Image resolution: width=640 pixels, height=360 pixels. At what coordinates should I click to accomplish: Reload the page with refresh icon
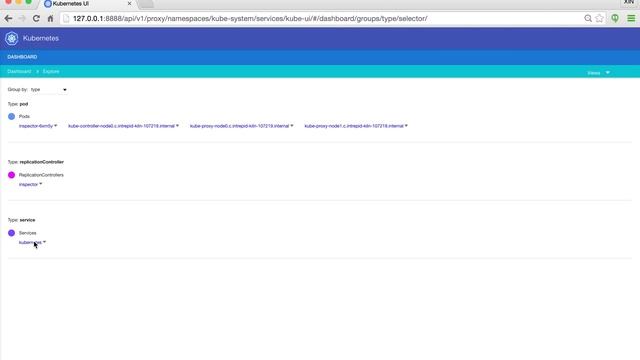(x=36, y=18)
